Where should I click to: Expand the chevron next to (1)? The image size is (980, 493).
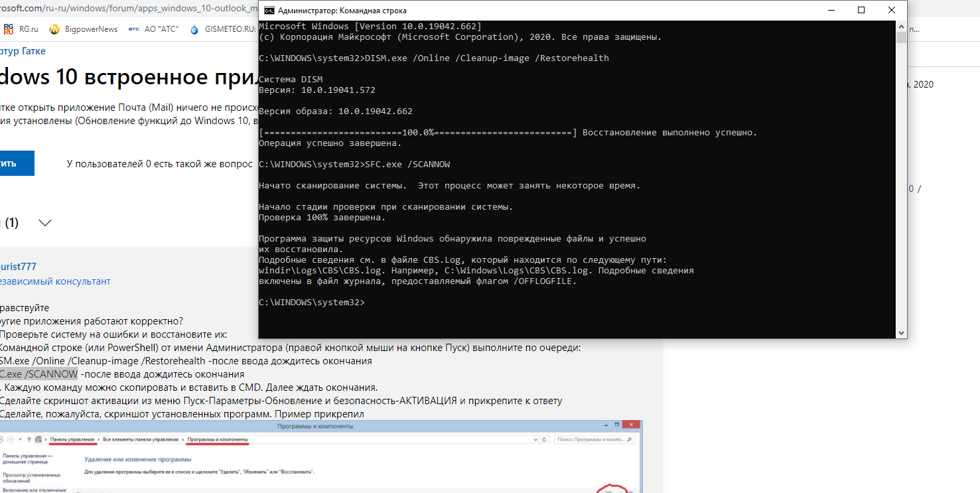tap(45, 223)
